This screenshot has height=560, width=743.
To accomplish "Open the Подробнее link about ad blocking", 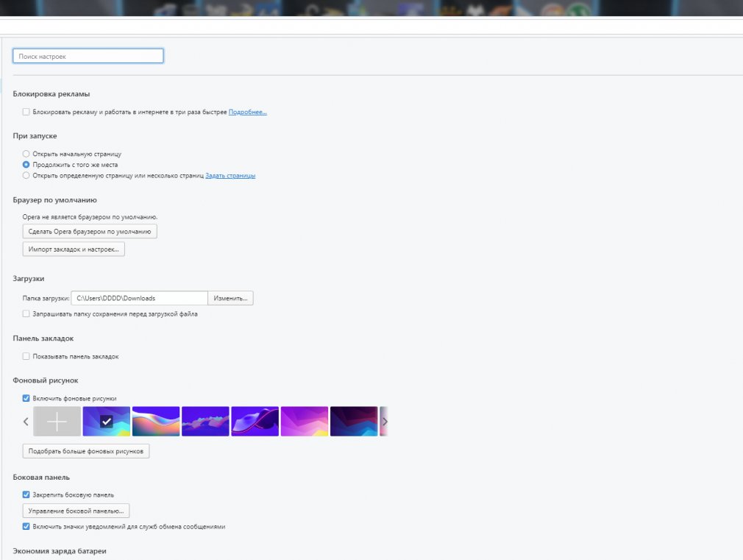I will click(x=248, y=112).
